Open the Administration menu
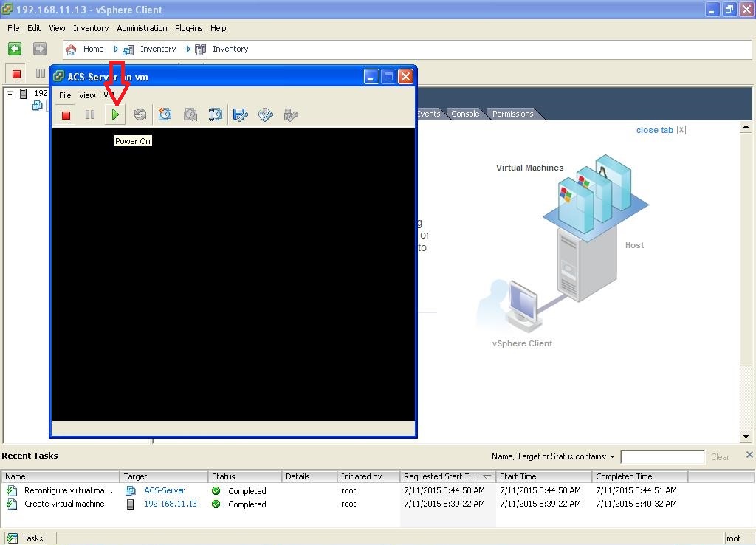 tap(142, 28)
